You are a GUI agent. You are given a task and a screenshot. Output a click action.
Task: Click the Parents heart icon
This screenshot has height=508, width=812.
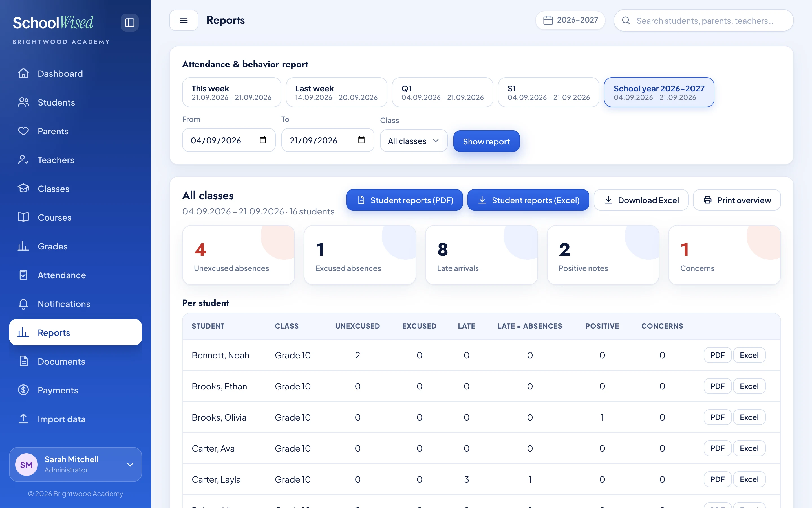tap(23, 131)
